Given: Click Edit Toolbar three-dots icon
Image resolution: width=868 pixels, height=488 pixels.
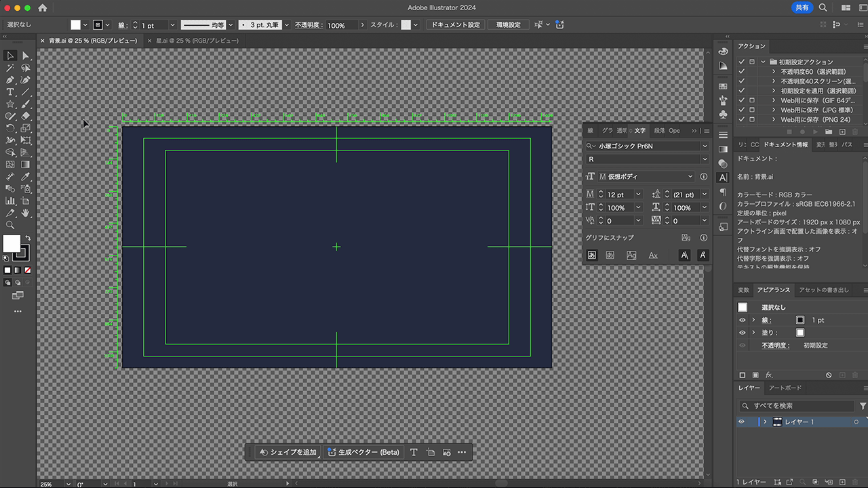Looking at the screenshot, I should (18, 311).
